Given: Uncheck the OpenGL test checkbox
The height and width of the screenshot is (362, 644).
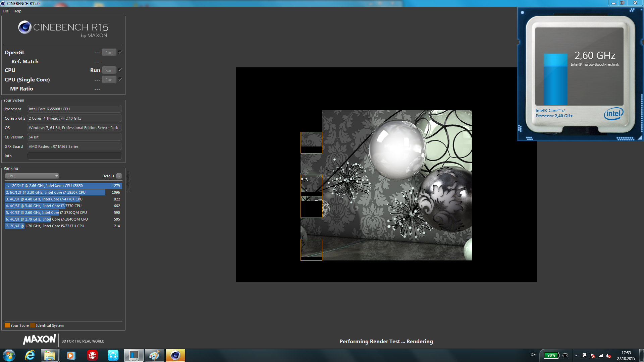Looking at the screenshot, I should point(120,52).
